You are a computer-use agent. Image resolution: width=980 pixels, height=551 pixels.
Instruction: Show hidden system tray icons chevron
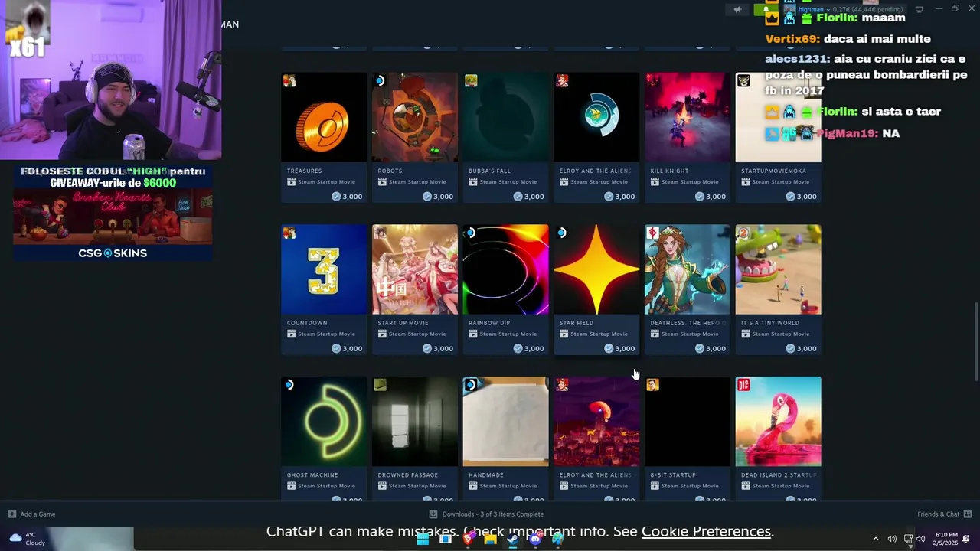pyautogui.click(x=876, y=539)
